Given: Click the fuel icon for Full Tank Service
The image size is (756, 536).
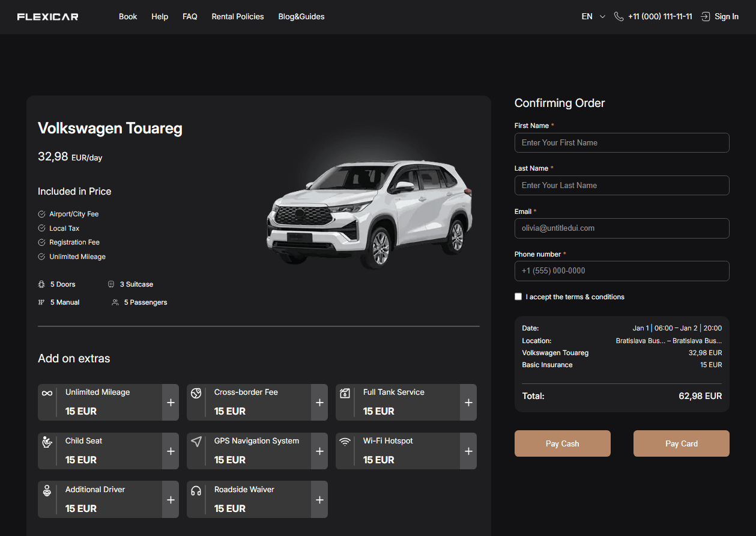Looking at the screenshot, I should 345,393.
